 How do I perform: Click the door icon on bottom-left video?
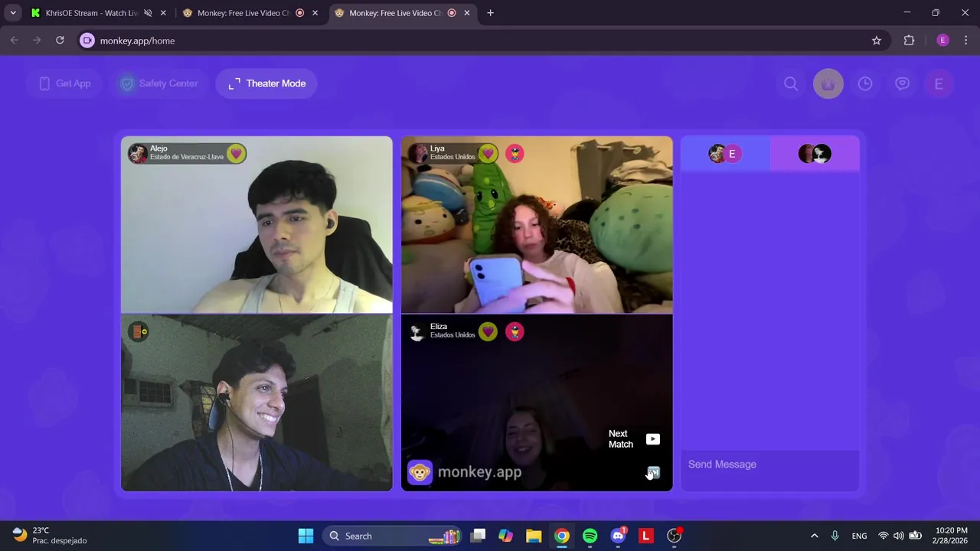(139, 331)
